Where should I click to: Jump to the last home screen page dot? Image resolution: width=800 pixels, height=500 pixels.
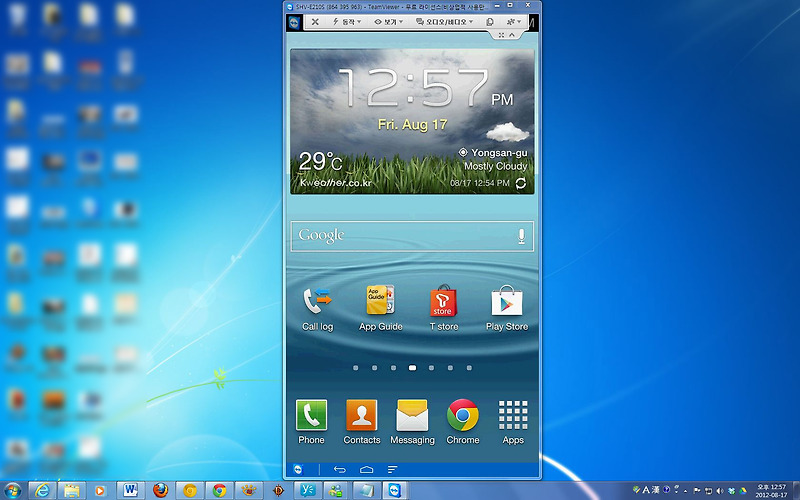point(469,367)
